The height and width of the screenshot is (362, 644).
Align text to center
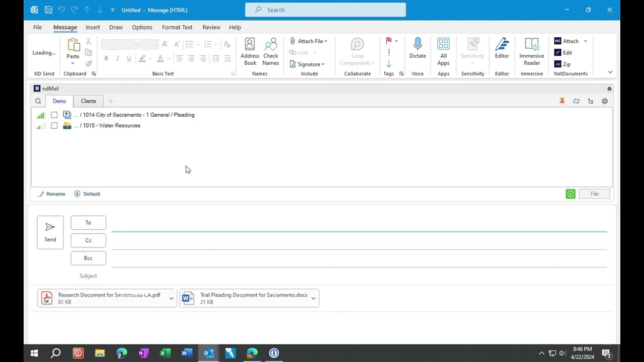pyautogui.click(x=191, y=58)
